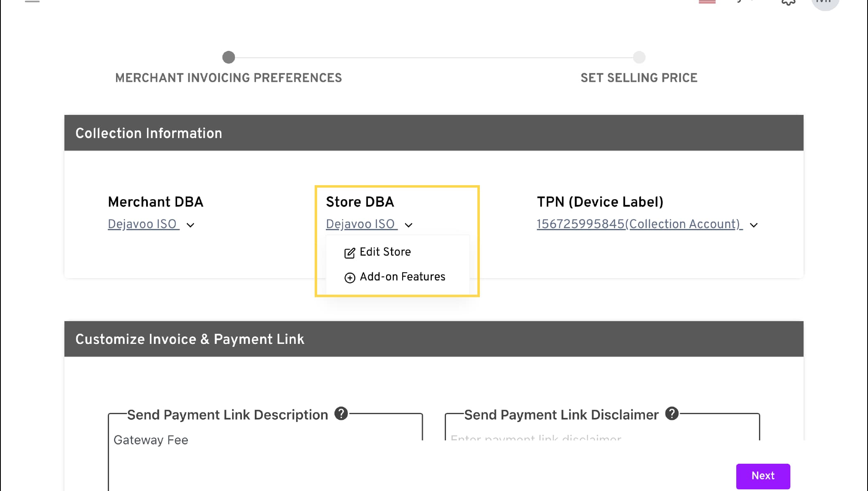Image resolution: width=868 pixels, height=491 pixels.
Task: Click the hamburger menu icon
Action: (32, 2)
